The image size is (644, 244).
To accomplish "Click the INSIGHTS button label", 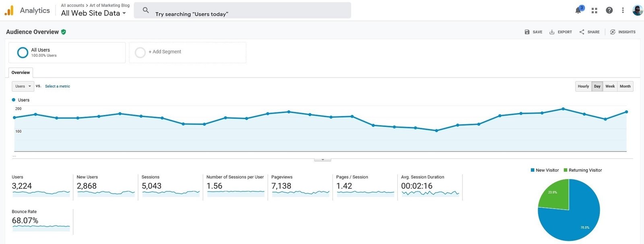I will pyautogui.click(x=627, y=32).
